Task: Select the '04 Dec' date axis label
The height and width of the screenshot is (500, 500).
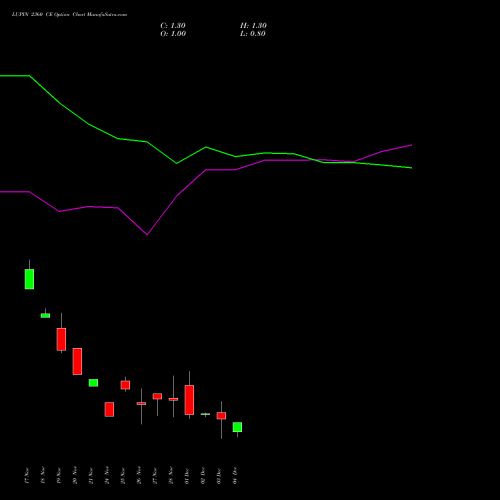Action: pyautogui.click(x=235, y=475)
